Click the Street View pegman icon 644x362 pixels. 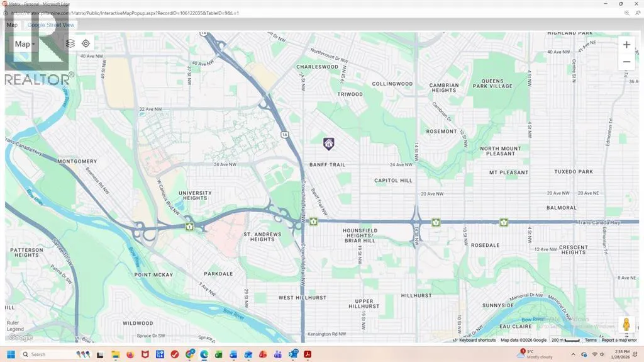[x=626, y=324]
